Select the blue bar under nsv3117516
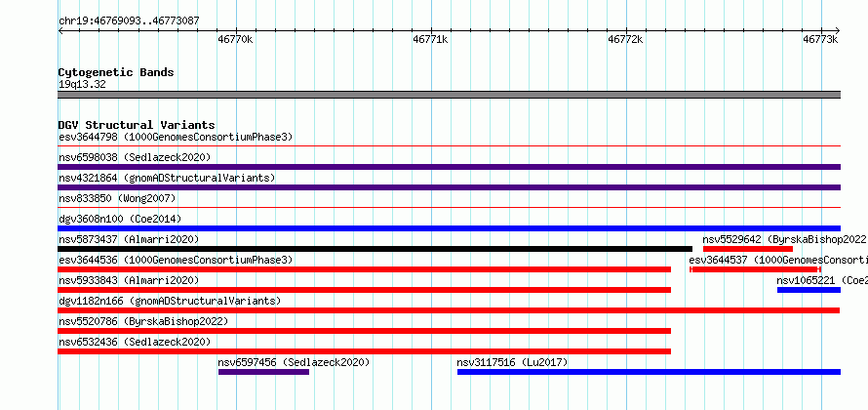The height and width of the screenshot is (410, 868). click(649, 372)
